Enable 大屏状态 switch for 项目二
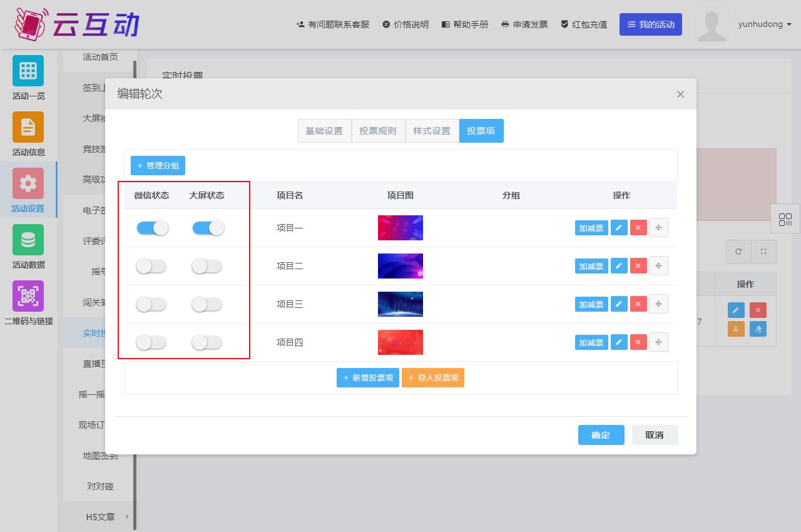Viewport: 801px width, 532px height. 207,266
